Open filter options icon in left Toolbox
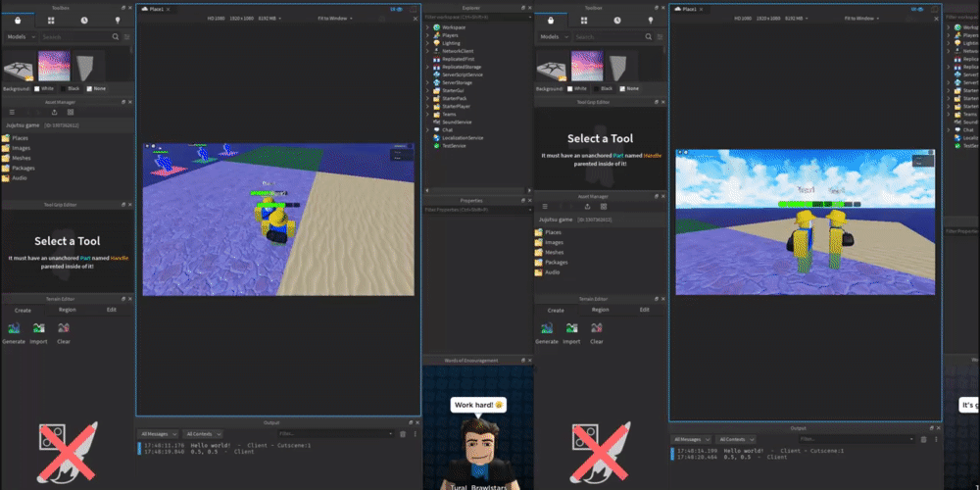 [126, 37]
